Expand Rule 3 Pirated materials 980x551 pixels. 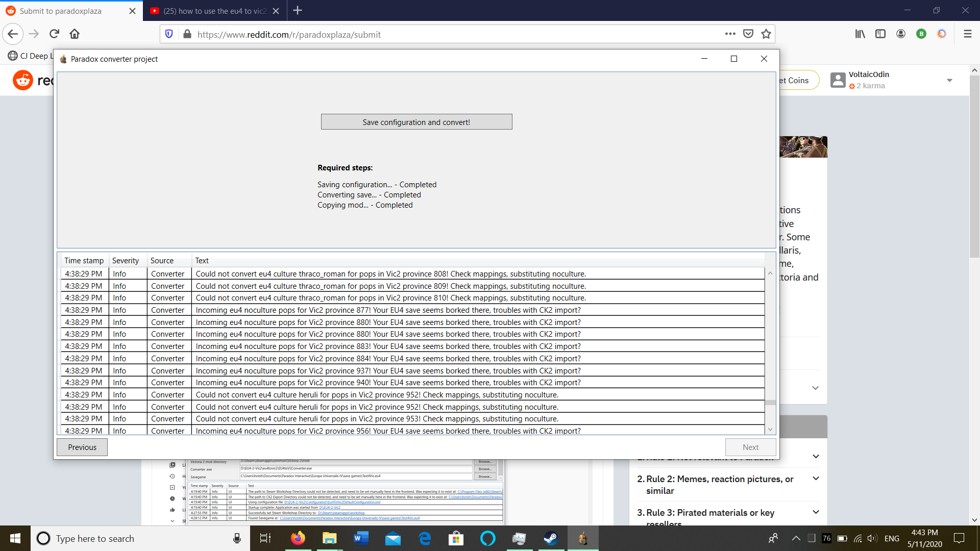coord(816,512)
